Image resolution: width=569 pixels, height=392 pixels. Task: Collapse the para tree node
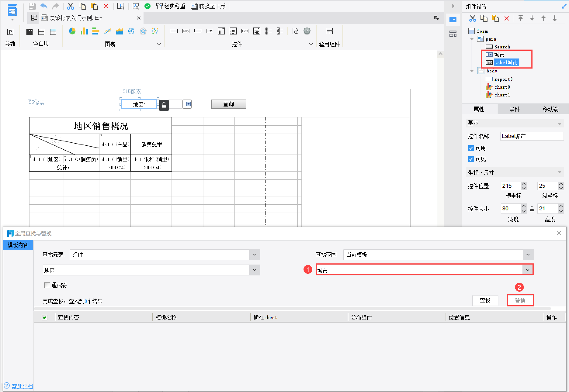click(x=472, y=39)
